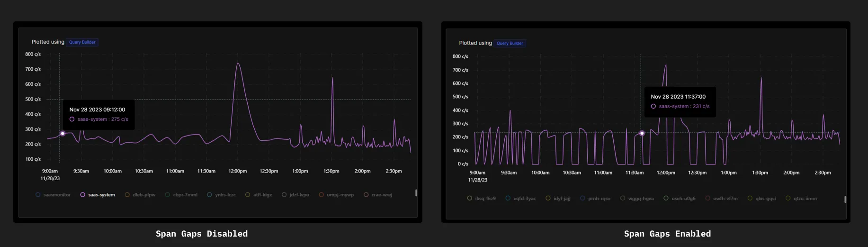
Task: Toggle crae-wrej series in legend
Action: tap(378, 195)
